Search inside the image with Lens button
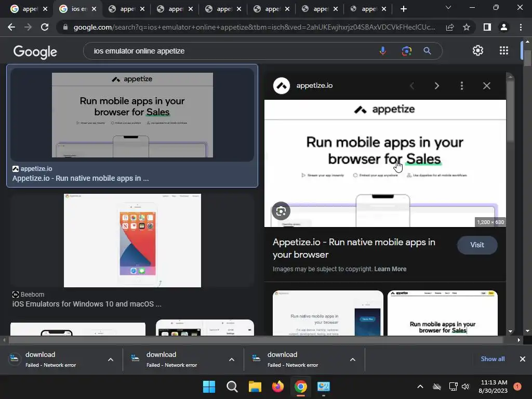The width and height of the screenshot is (532, 399). 281,211
